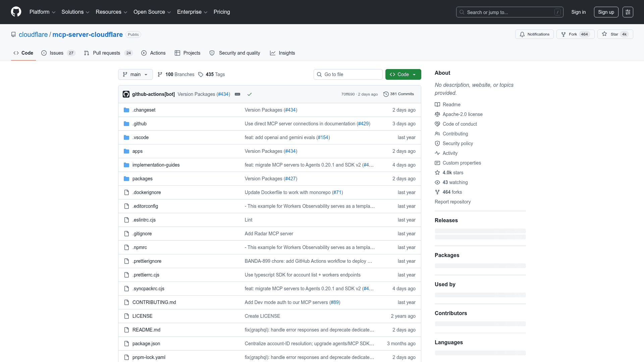Image resolution: width=644 pixels, height=362 pixels.
Task: Click the file icon next to README.md
Action: pyautogui.click(x=126, y=330)
